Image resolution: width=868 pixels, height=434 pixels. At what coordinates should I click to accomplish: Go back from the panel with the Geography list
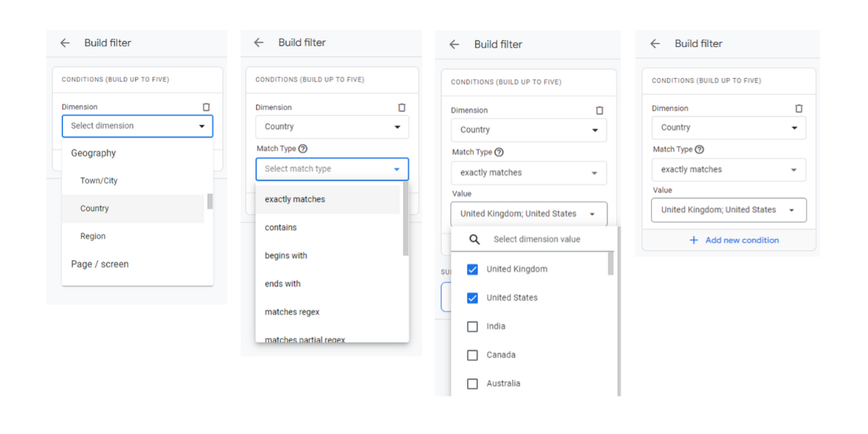point(65,43)
